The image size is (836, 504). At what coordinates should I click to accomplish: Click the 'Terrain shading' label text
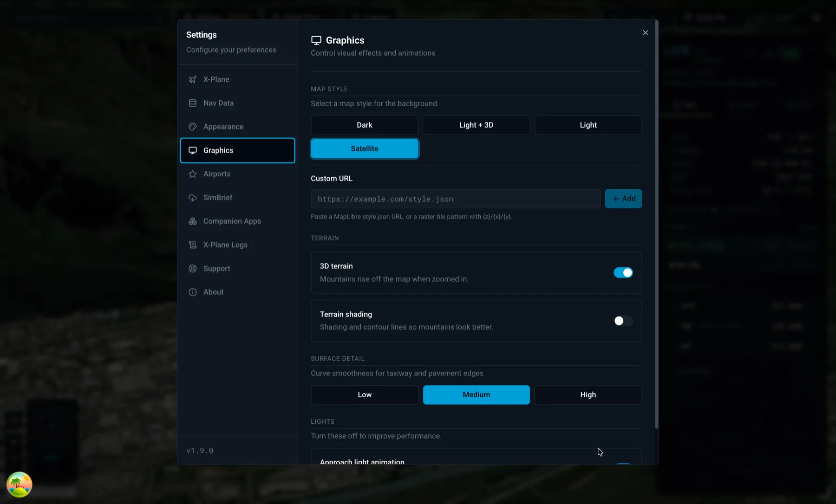point(346,315)
